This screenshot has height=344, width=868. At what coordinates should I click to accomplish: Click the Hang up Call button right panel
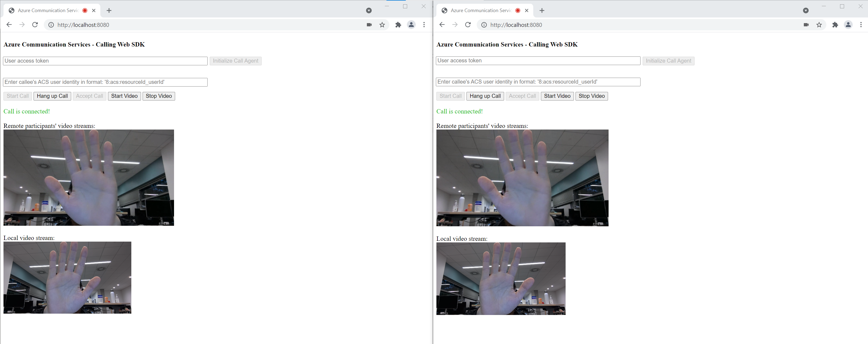tap(484, 96)
